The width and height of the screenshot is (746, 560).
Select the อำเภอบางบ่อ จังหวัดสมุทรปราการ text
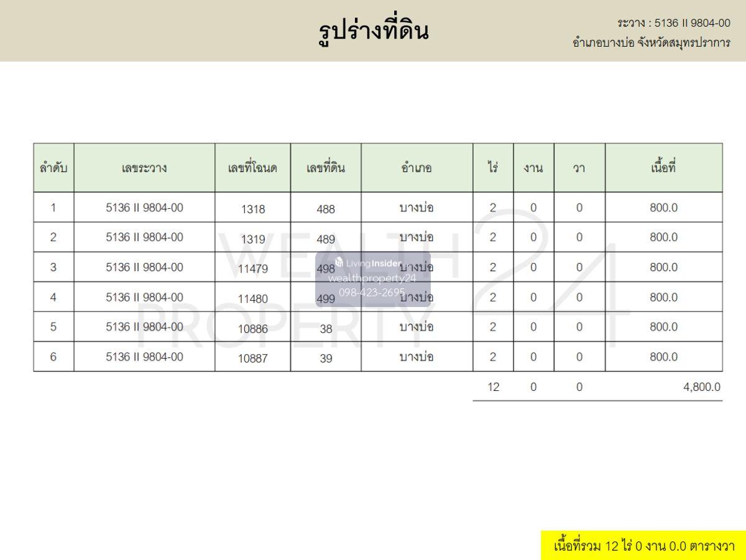click(x=652, y=43)
